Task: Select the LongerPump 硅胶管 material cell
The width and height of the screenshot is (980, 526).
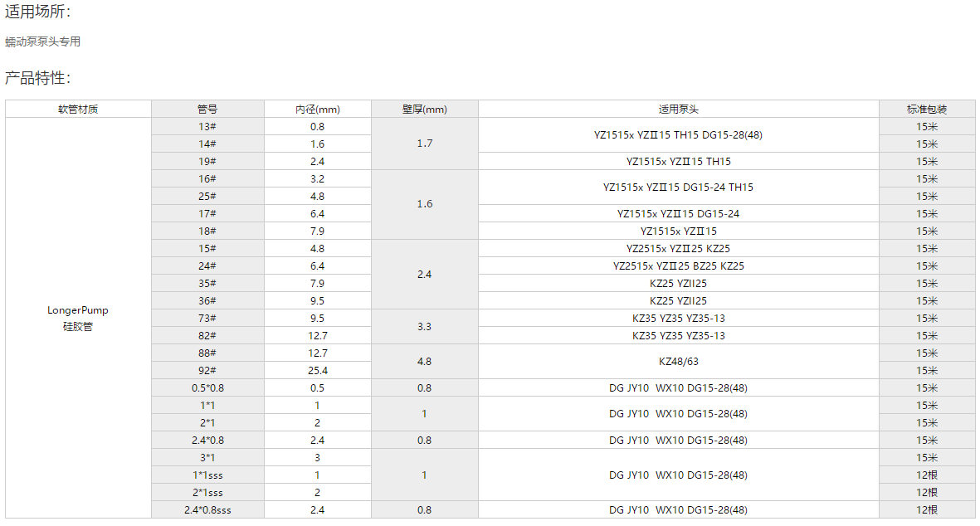Action: 78,318
